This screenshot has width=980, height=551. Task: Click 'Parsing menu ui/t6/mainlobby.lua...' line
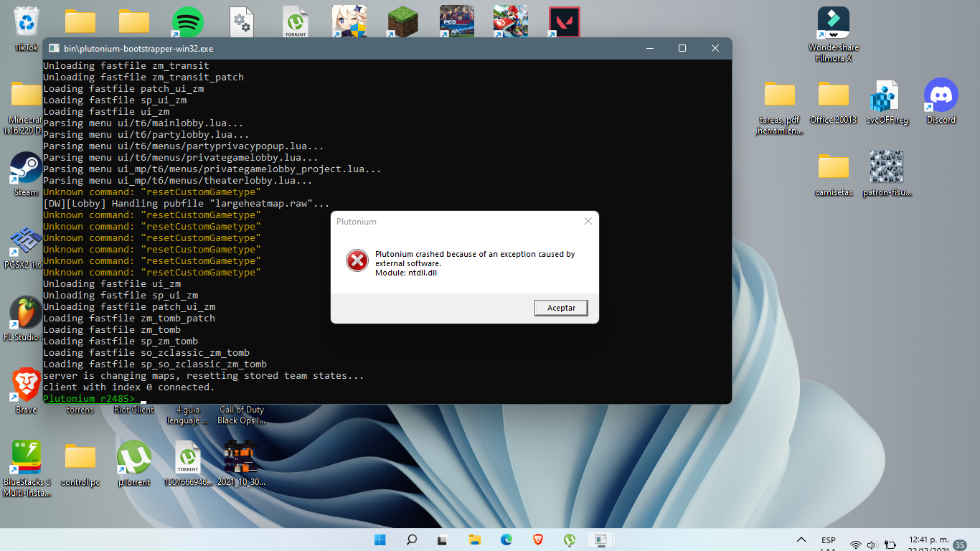click(143, 123)
